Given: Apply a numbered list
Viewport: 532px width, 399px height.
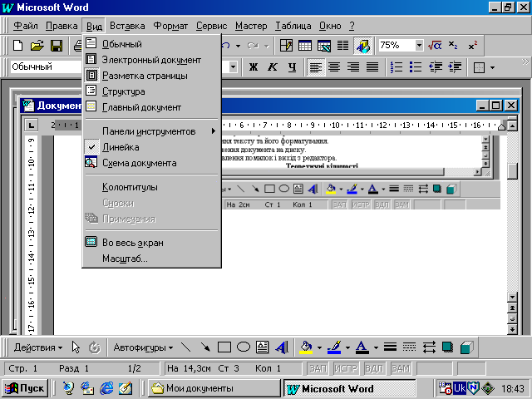Looking at the screenshot, I should 397,67.
